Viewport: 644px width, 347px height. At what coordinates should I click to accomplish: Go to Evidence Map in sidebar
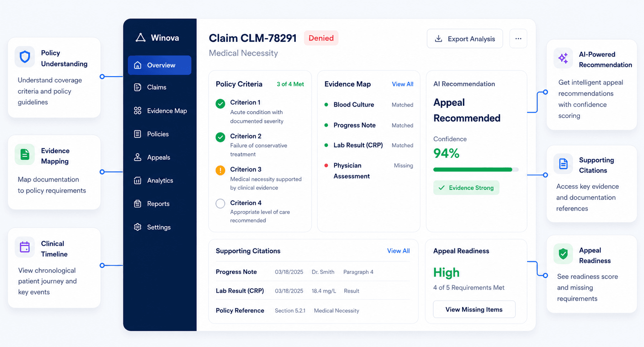click(160, 111)
